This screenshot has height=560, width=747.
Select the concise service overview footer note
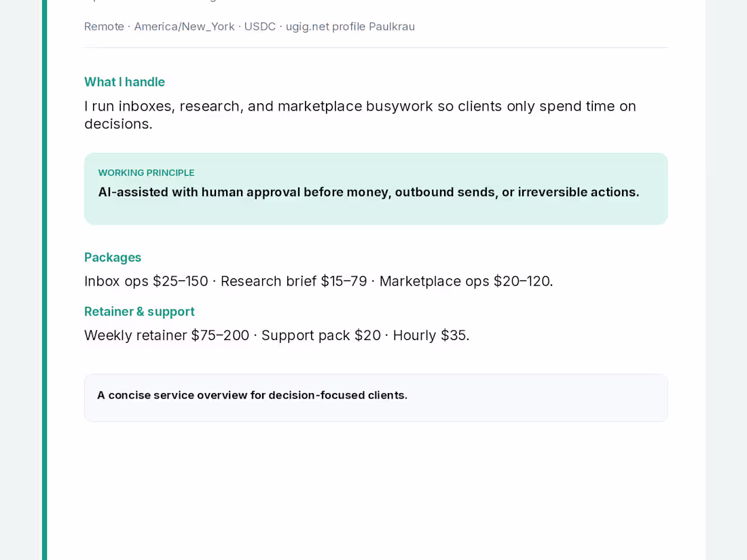pos(253,395)
